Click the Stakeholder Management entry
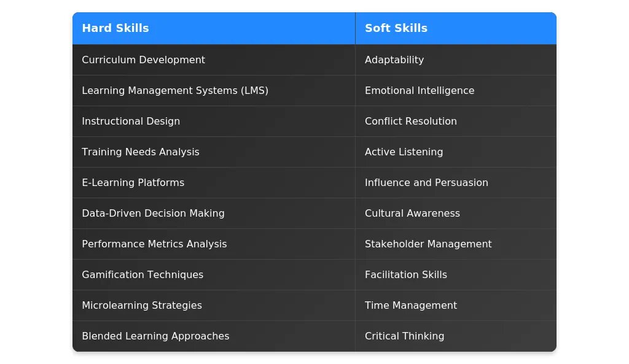The width and height of the screenshot is (629, 364). click(428, 244)
